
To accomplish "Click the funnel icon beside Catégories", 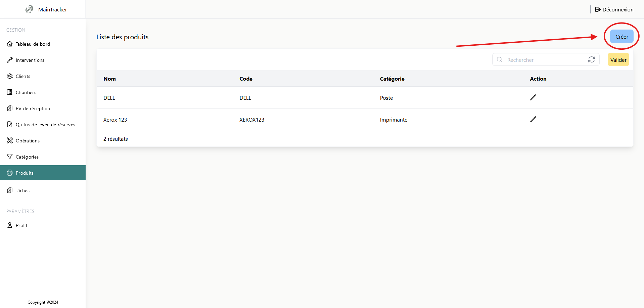I will (x=10, y=157).
